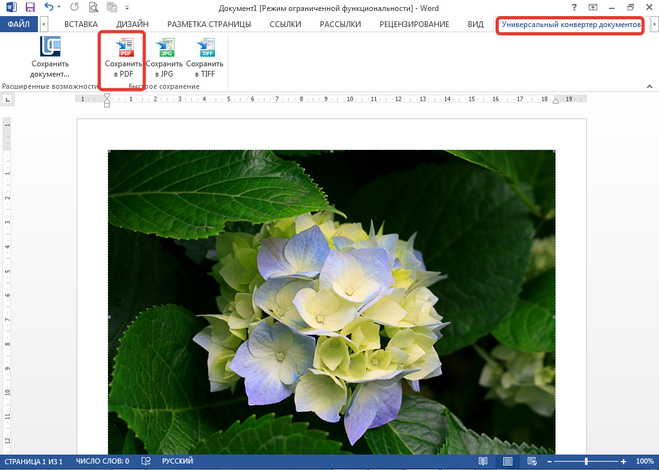Click the page count СТРАНИЦА 1 ИЗ 1
Screen dimensions: 659x470
(33, 462)
